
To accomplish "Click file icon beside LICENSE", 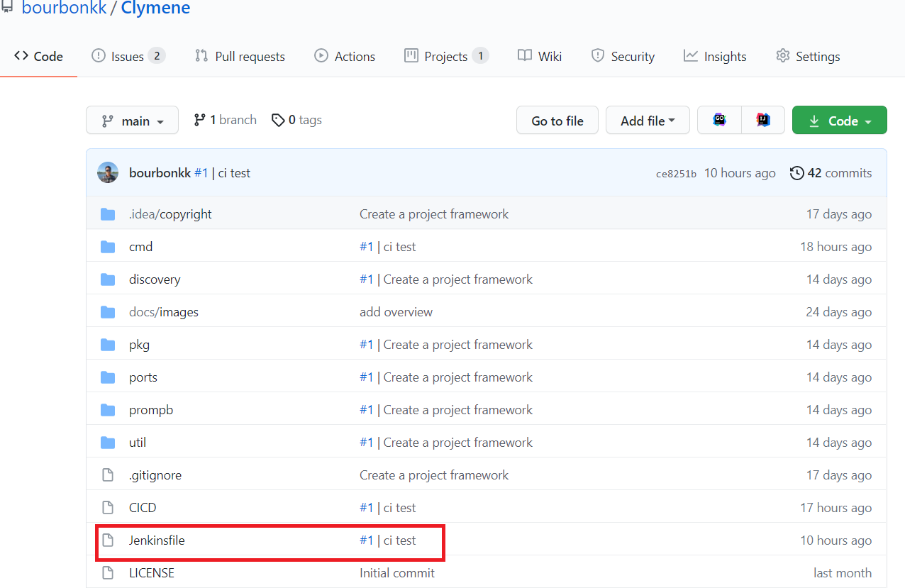I will [108, 573].
